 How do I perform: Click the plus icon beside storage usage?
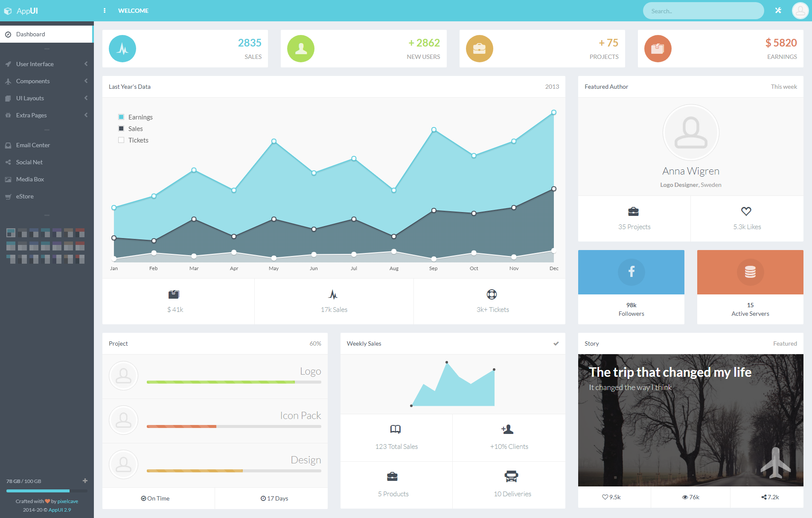pyautogui.click(x=85, y=481)
